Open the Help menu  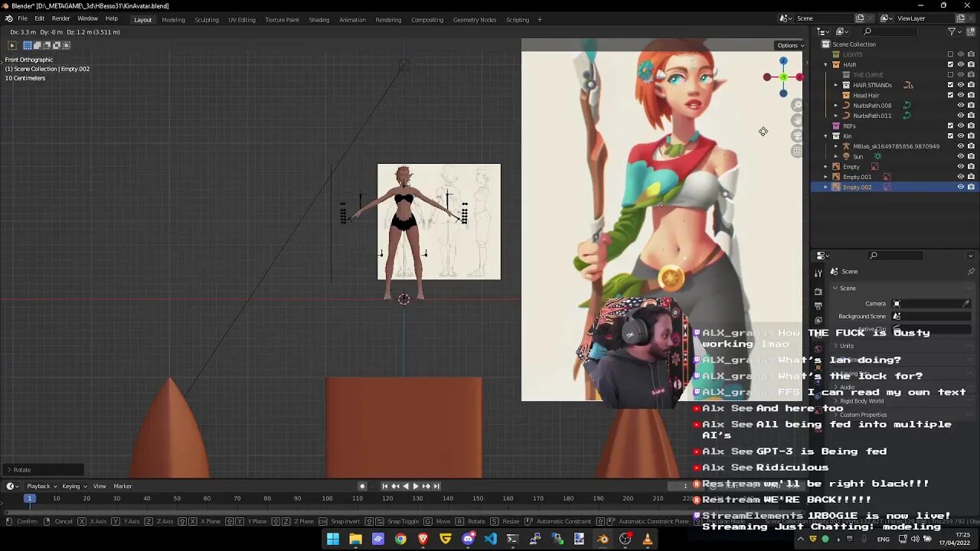(x=112, y=18)
